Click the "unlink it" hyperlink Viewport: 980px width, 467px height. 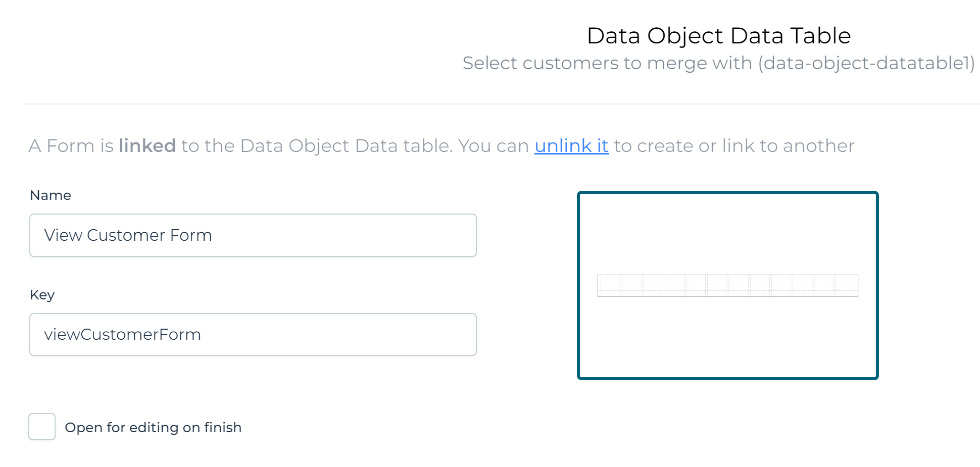coord(571,146)
